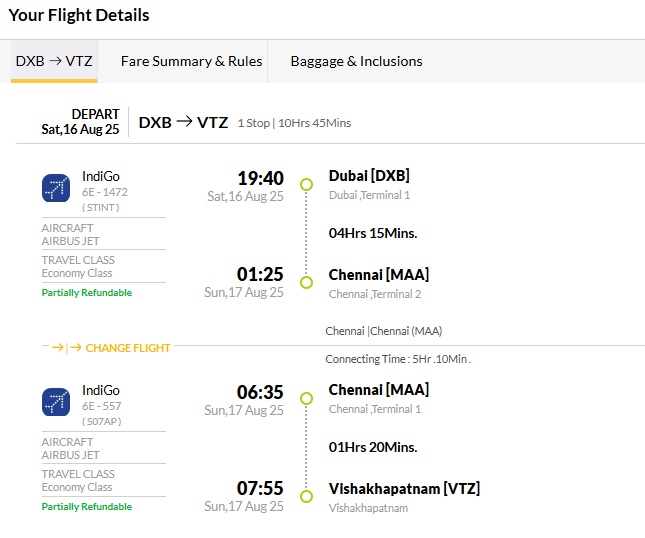Screen dimensions: 645x538
Task: Select flight number 6E - 1472
Action: click(105, 192)
